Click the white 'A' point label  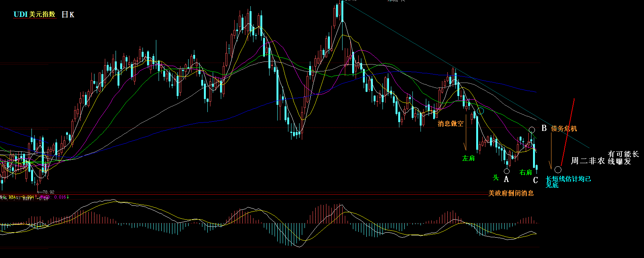point(506,179)
